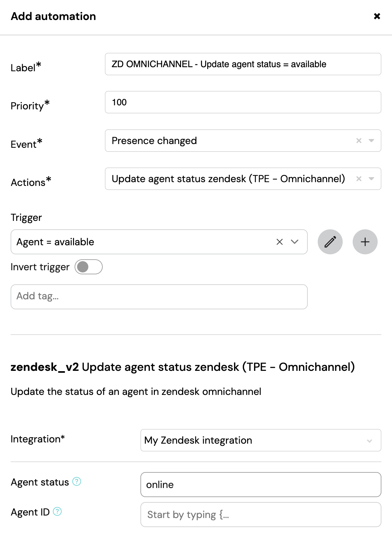The height and width of the screenshot is (548, 392).
Task: Click the Agent status input field
Action: (261, 485)
